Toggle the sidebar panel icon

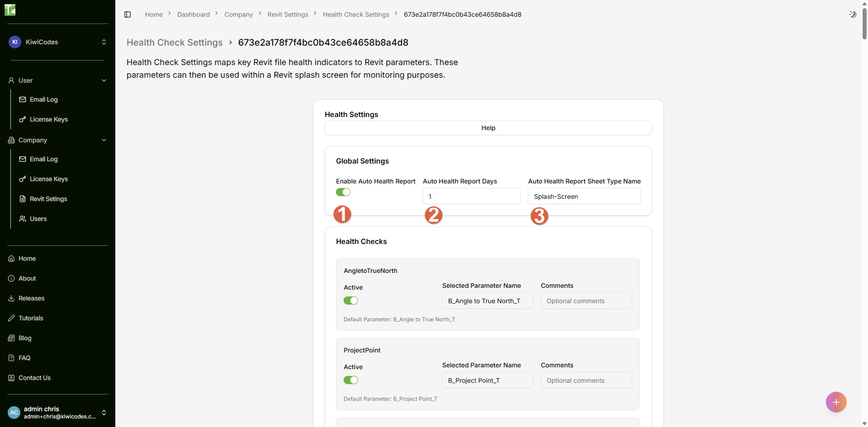point(127,14)
